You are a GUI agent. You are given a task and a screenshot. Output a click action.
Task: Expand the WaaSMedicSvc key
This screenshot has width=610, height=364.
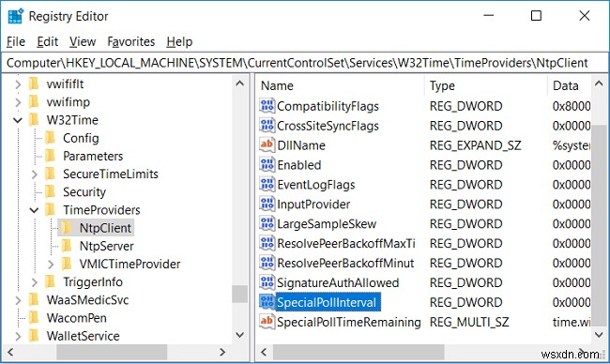click(18, 300)
